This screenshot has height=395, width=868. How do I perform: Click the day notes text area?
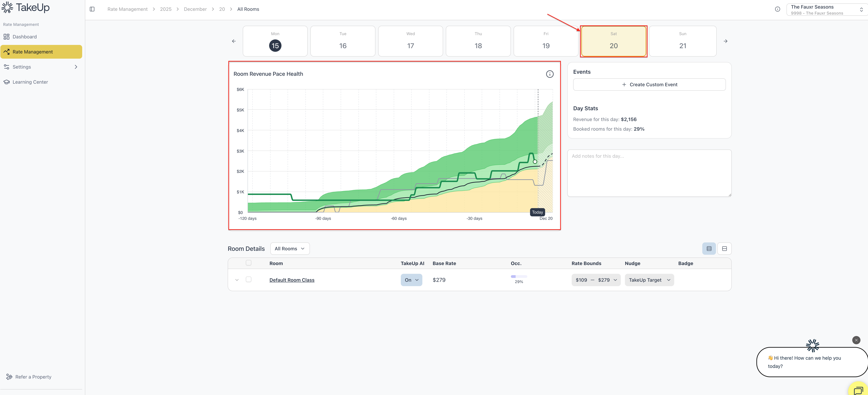649,173
